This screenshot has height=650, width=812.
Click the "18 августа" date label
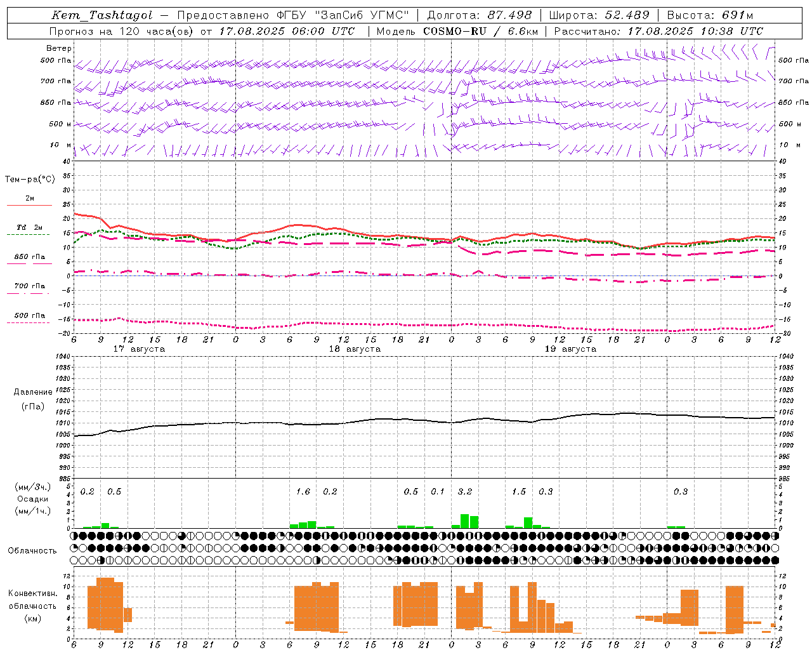click(355, 349)
